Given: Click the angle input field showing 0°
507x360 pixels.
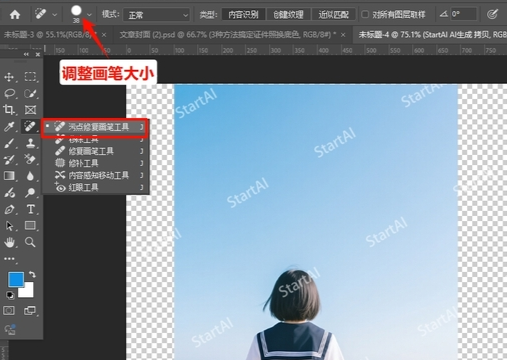Looking at the screenshot, I should 463,14.
